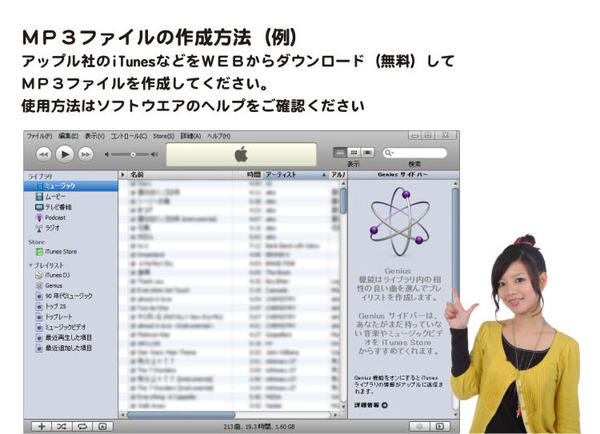This screenshot has width=600, height=434.
Task: Adjust the volume slider knob
Action: (x=133, y=155)
